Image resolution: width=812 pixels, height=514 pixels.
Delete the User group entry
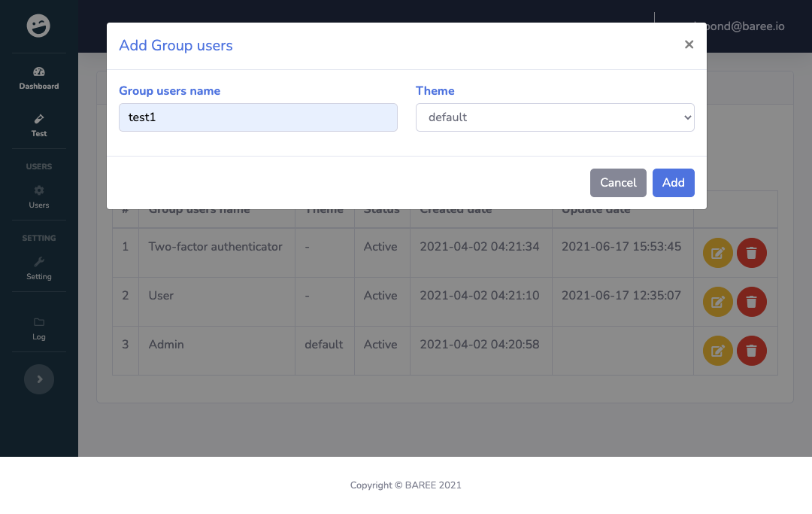751,302
